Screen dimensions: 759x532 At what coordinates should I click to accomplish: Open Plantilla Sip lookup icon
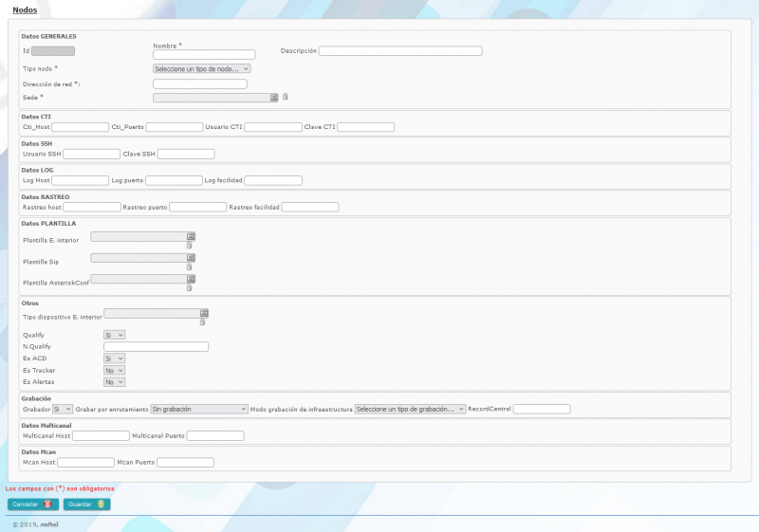point(191,258)
